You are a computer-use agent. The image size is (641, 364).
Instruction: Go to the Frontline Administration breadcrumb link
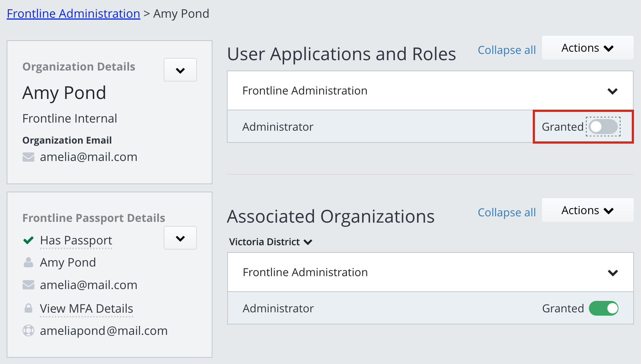coord(74,14)
